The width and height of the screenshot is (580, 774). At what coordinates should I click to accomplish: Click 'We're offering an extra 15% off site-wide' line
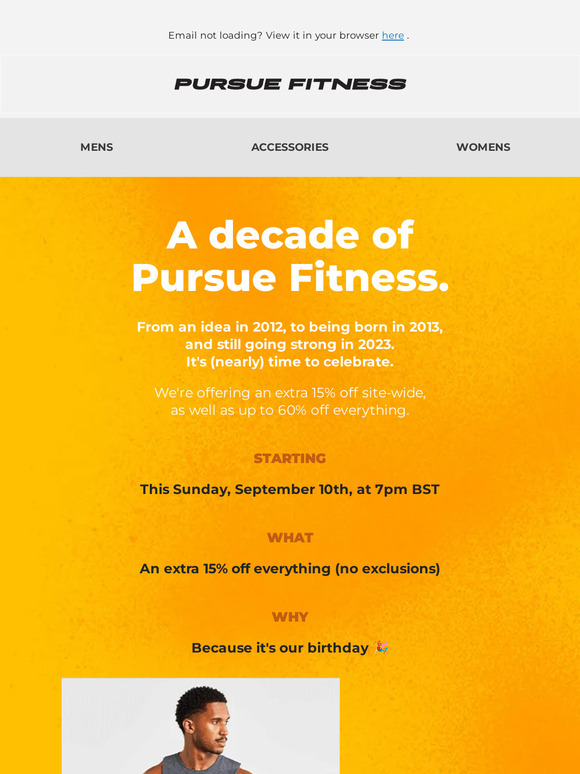coord(290,393)
